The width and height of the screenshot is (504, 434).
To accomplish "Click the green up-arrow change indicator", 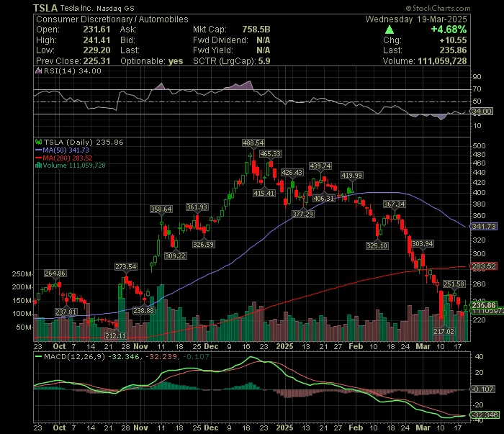I will pos(390,30).
